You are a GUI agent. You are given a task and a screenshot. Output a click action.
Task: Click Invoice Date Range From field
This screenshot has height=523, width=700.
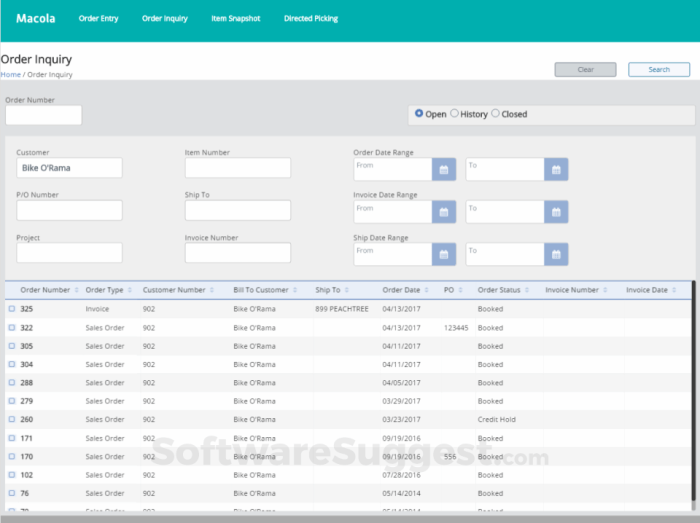point(393,212)
